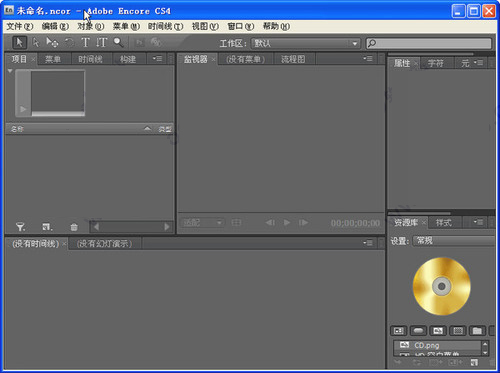
Task: Click the image icon next to CD.png
Action: [404, 345]
